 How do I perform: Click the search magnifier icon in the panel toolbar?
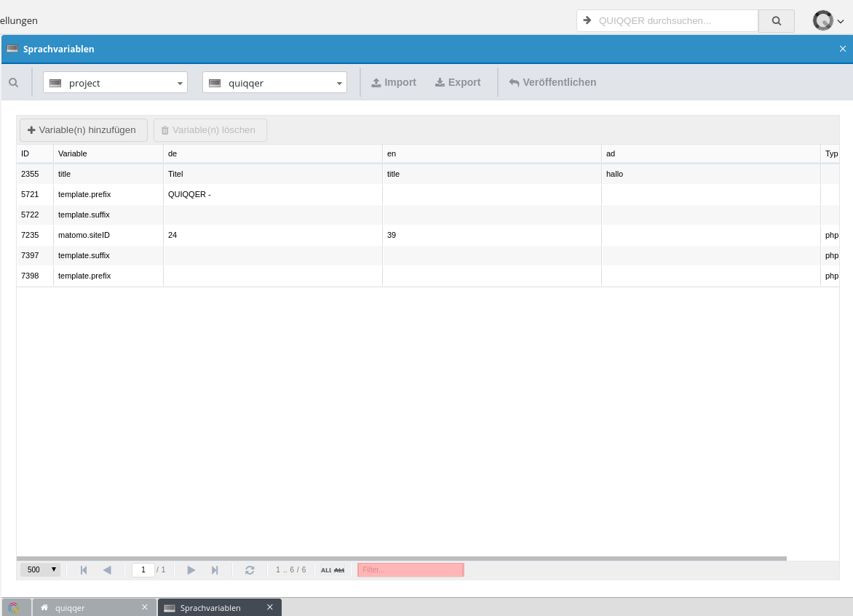tap(13, 83)
